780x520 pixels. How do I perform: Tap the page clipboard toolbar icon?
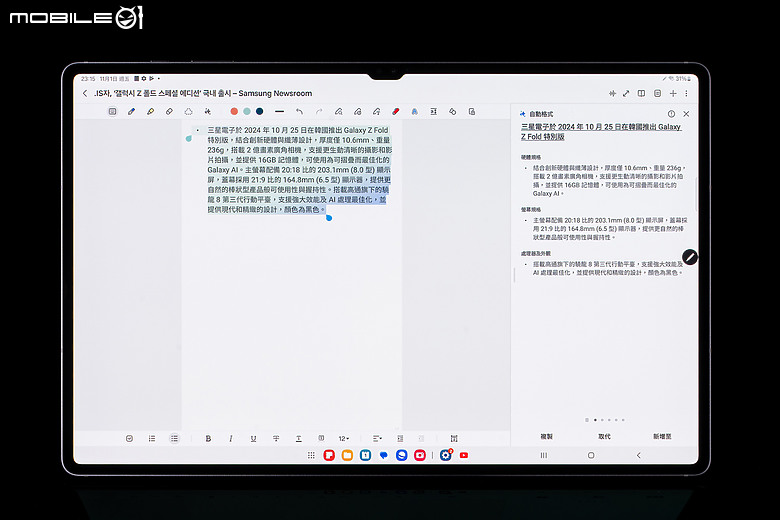(x=472, y=111)
